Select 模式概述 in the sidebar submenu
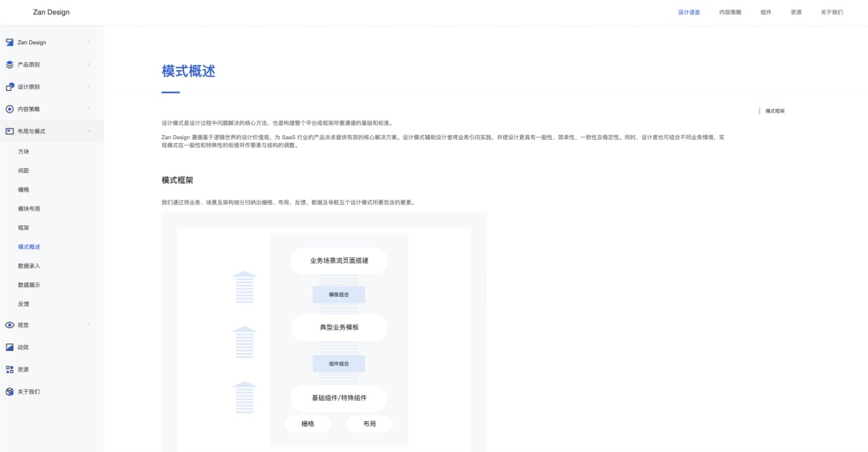The width and height of the screenshot is (868, 452). (x=29, y=247)
